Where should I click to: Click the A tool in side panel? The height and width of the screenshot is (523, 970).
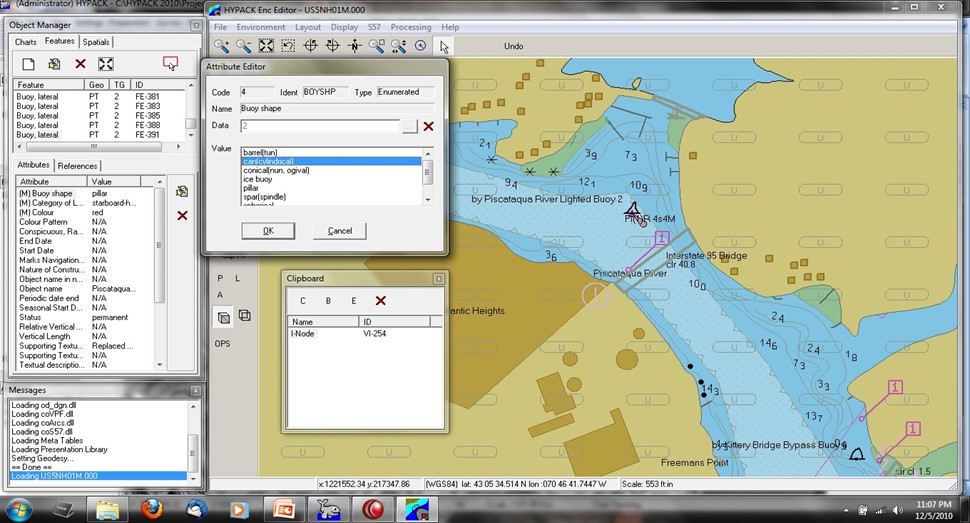(x=220, y=295)
